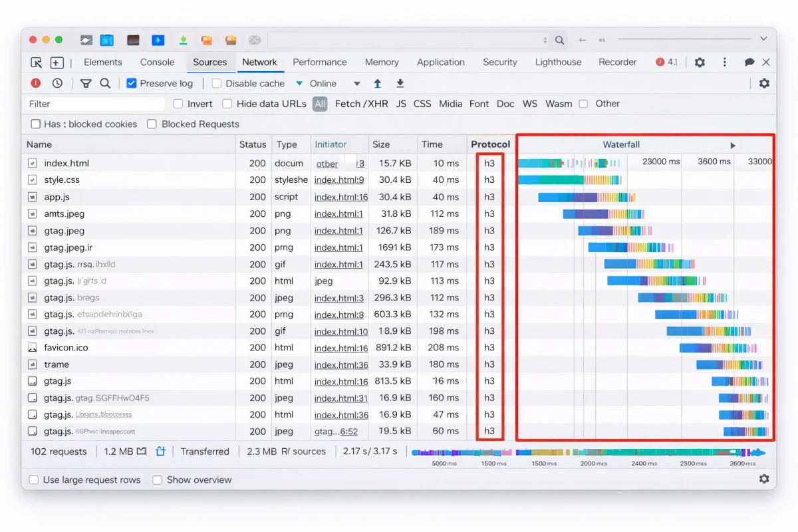Viewport: 798px width, 532px height.
Task: Open the network filter funnel icon
Action: [x=84, y=83]
